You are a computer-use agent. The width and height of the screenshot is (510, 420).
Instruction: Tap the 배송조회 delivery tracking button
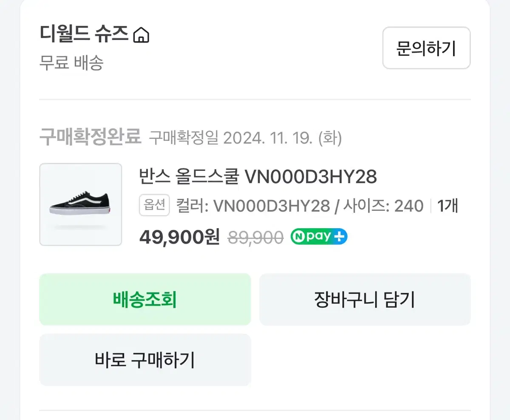pyautogui.click(x=145, y=300)
